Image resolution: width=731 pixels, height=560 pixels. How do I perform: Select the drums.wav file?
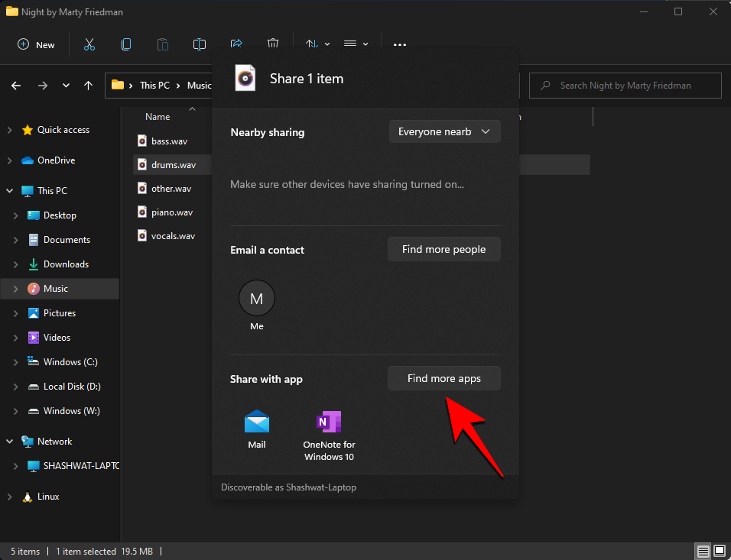pos(174,165)
